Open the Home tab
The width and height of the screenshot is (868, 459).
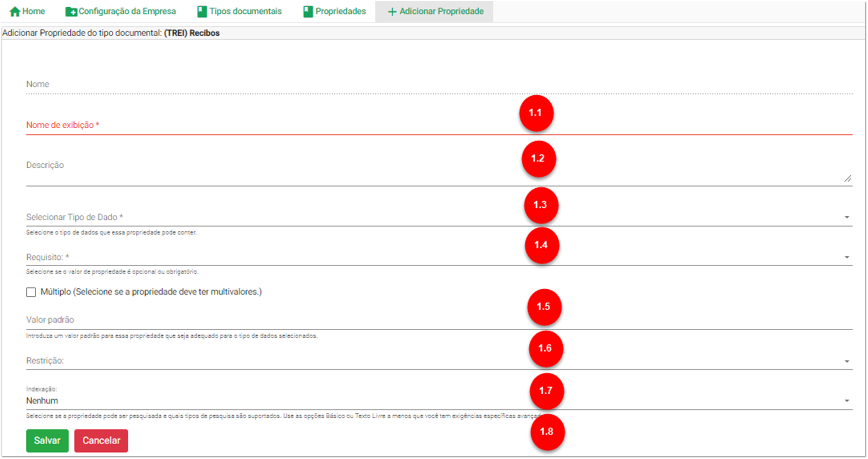(27, 12)
